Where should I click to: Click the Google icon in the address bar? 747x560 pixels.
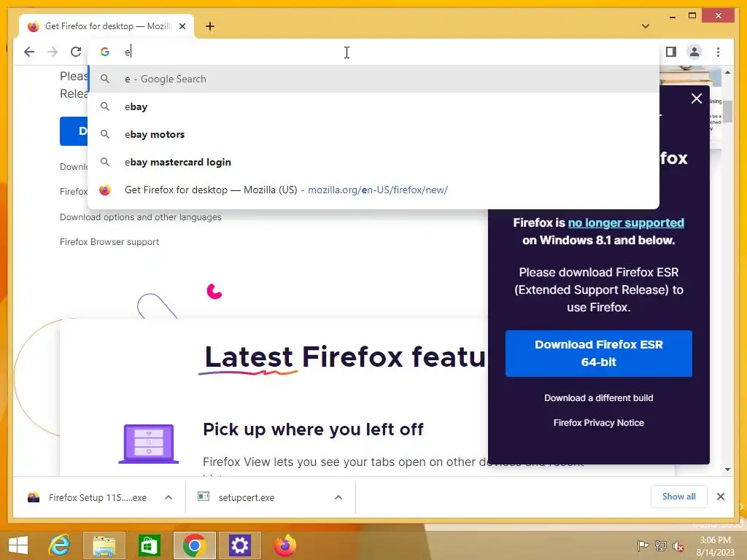(x=105, y=52)
